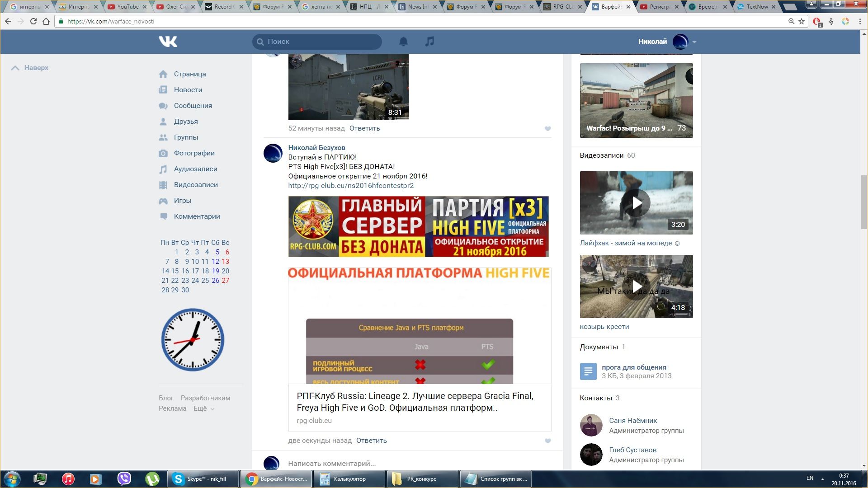Image resolution: width=868 pixels, height=488 pixels.
Task: Open the прога для общения document icon
Action: tap(588, 371)
